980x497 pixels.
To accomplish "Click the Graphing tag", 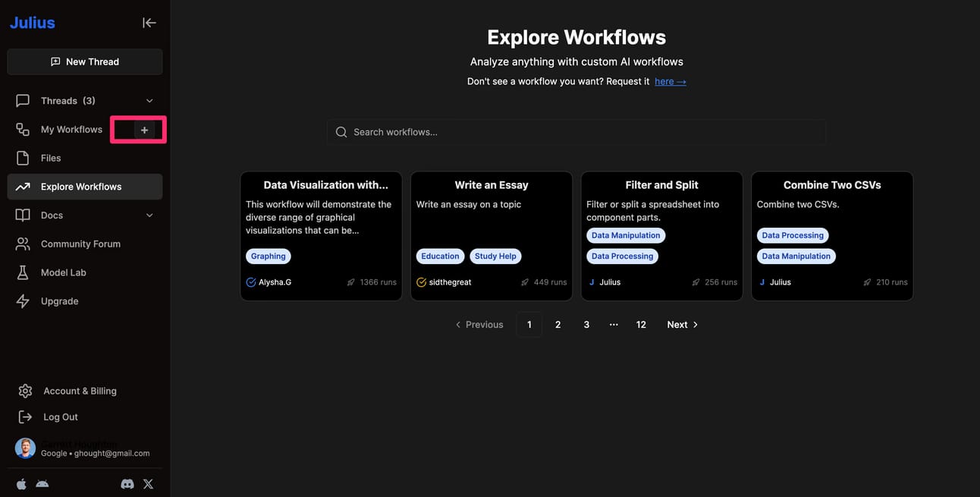I will click(x=269, y=256).
